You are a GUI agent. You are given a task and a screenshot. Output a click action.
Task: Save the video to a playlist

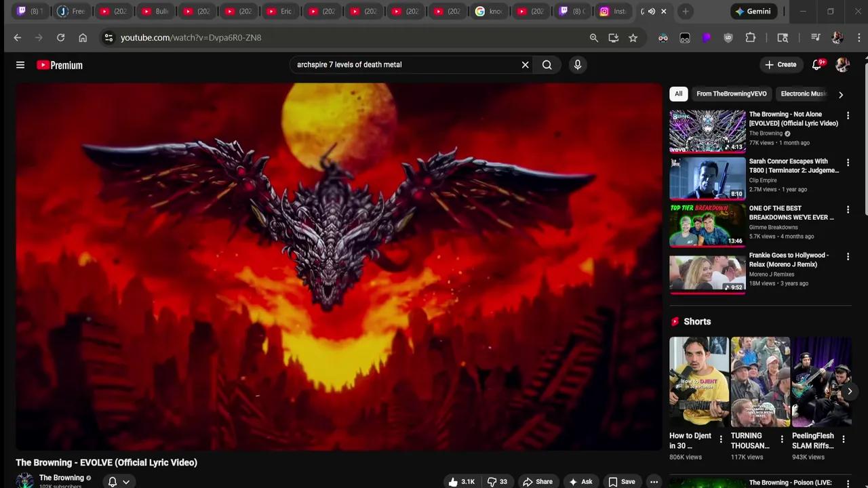click(x=622, y=482)
